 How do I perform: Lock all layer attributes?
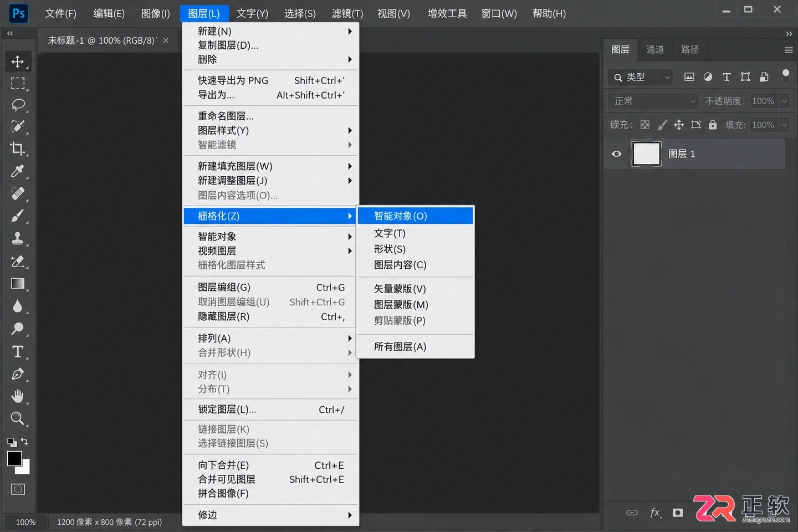pyautogui.click(x=713, y=125)
